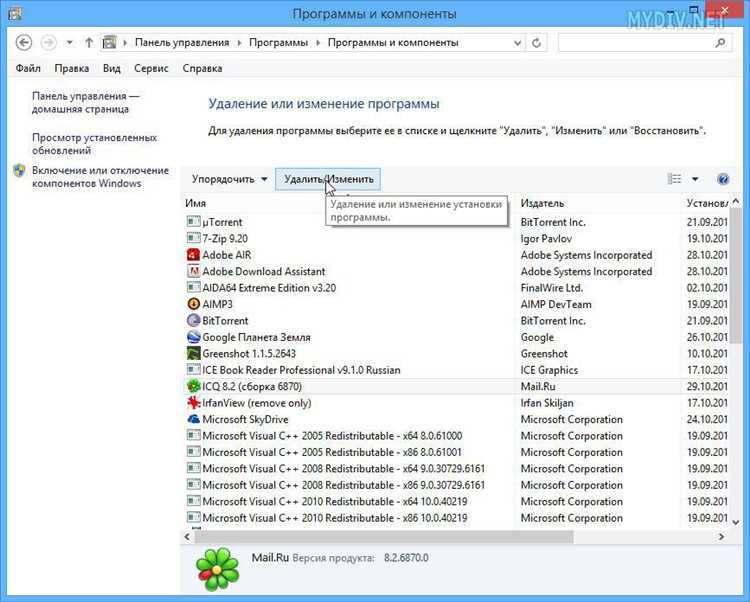Select Microsoft Visual C++ 2008 x64 entry

tap(343, 469)
